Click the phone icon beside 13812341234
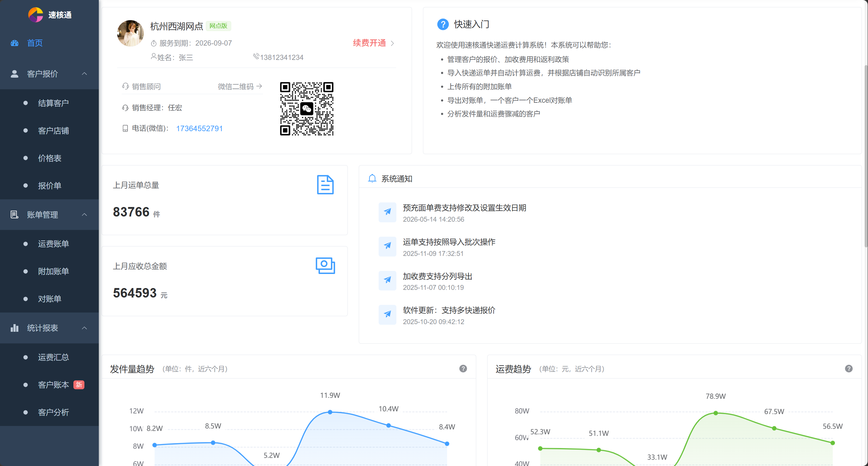The image size is (868, 466). (256, 56)
